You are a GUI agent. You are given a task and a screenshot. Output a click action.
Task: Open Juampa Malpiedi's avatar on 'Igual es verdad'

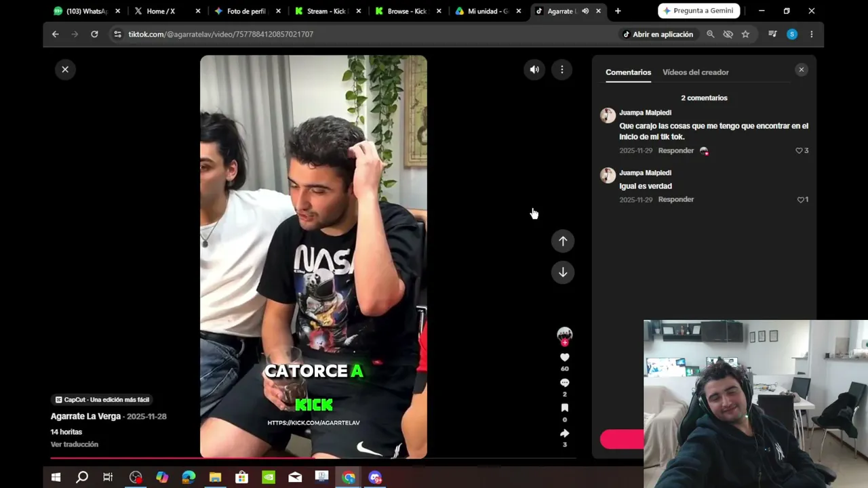pos(608,176)
